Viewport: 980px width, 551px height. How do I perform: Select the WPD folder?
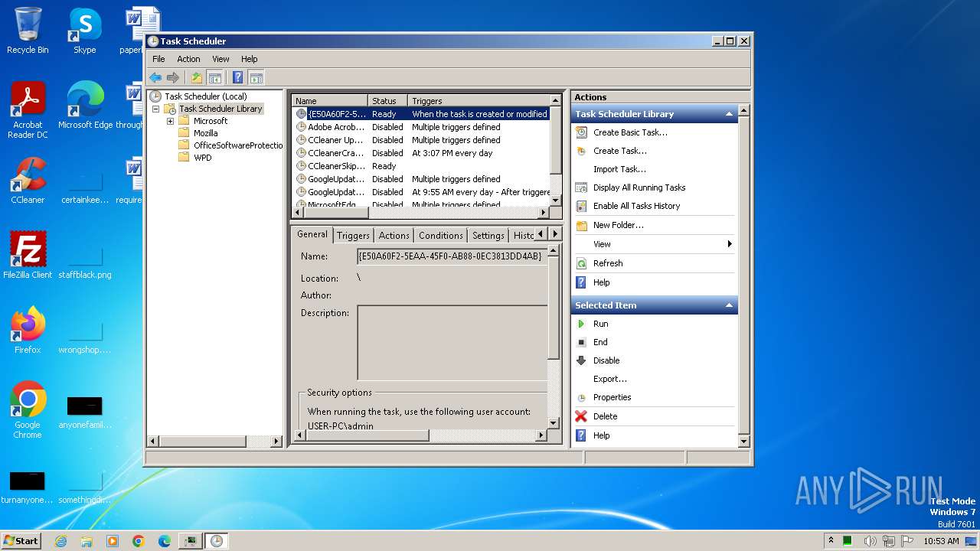coord(203,158)
